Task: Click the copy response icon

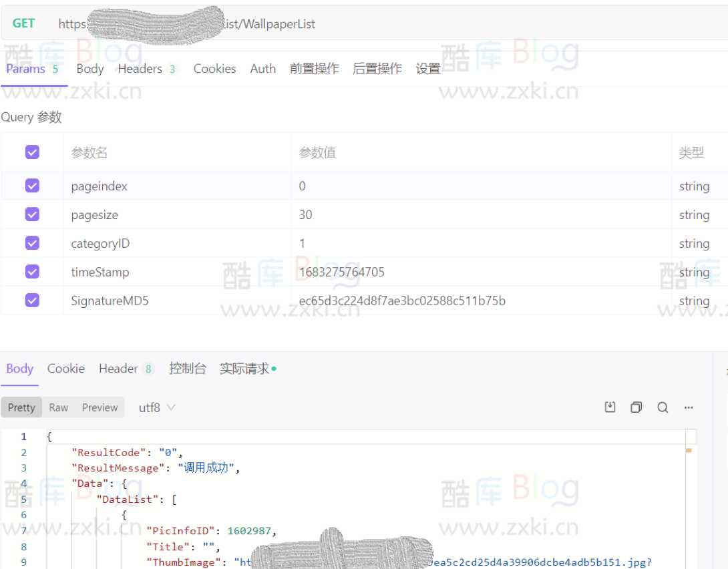Action: tap(636, 407)
